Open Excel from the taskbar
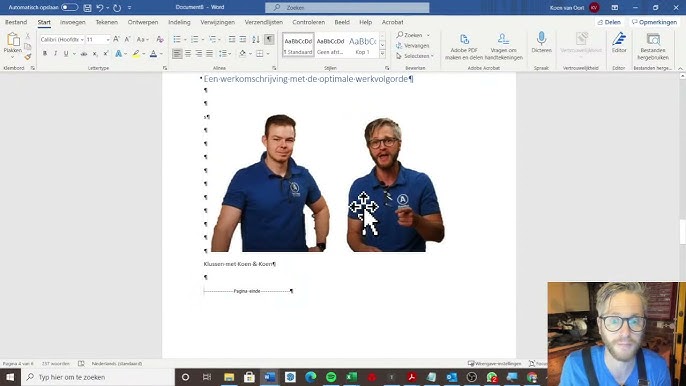Screen dimensions: 686x386 pyautogui.click(x=351, y=377)
